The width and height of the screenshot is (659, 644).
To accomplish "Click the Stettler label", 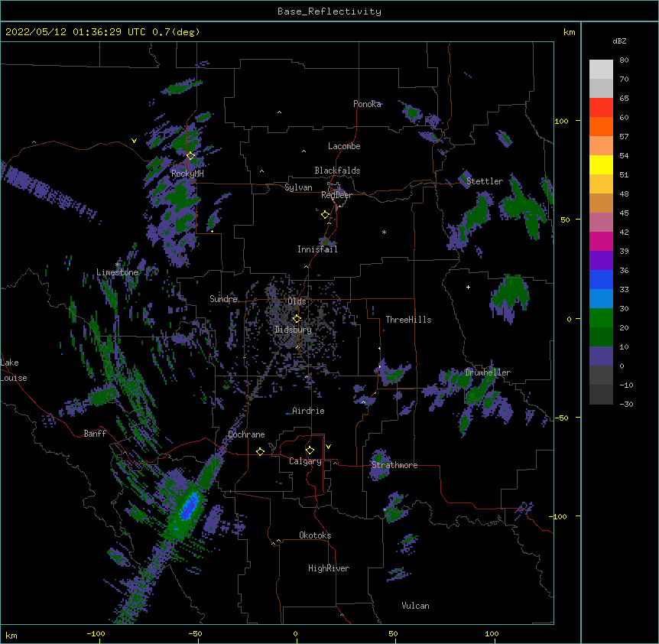I will click(x=485, y=181).
